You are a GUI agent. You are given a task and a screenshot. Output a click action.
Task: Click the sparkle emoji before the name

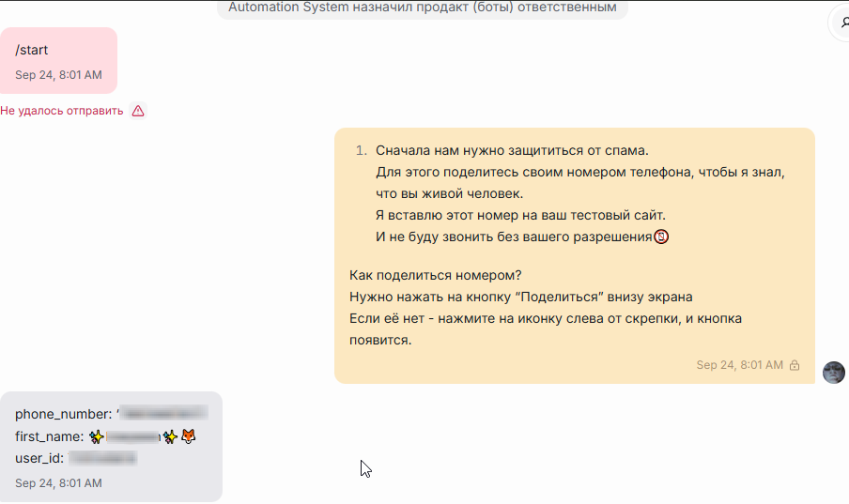[97, 436]
